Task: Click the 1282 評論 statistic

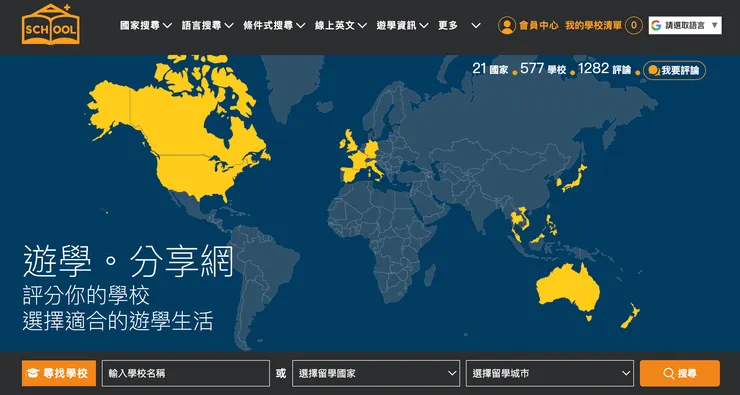Action: (x=605, y=69)
